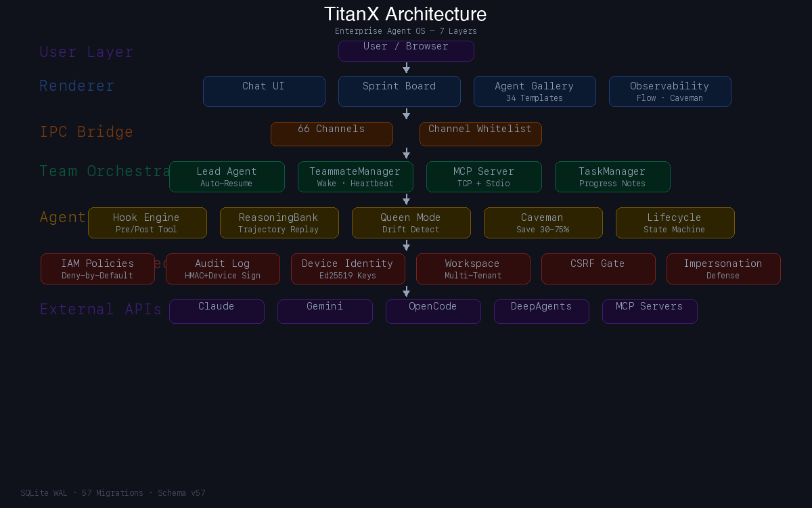
Task: Select the ReasoningBank Trajectory Replay node
Action: coord(279,222)
